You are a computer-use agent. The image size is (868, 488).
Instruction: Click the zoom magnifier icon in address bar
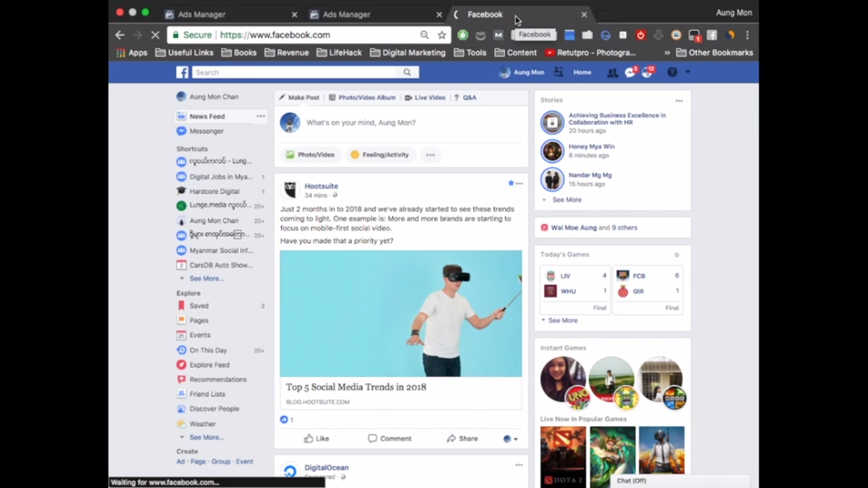click(424, 35)
